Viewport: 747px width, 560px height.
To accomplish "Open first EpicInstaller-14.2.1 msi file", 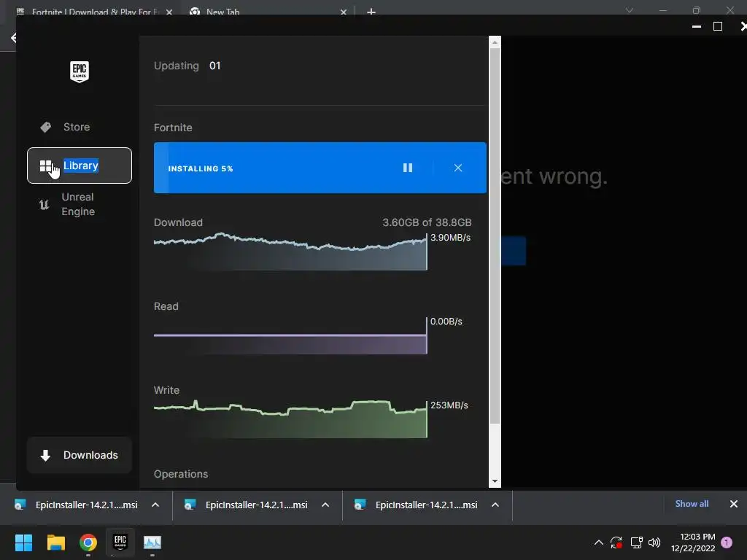I will coord(76,505).
